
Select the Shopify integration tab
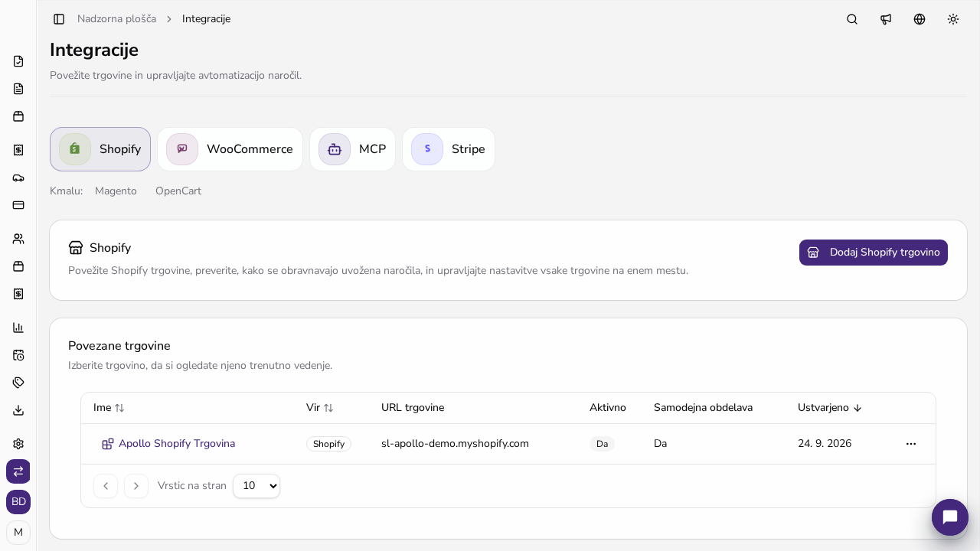point(100,149)
